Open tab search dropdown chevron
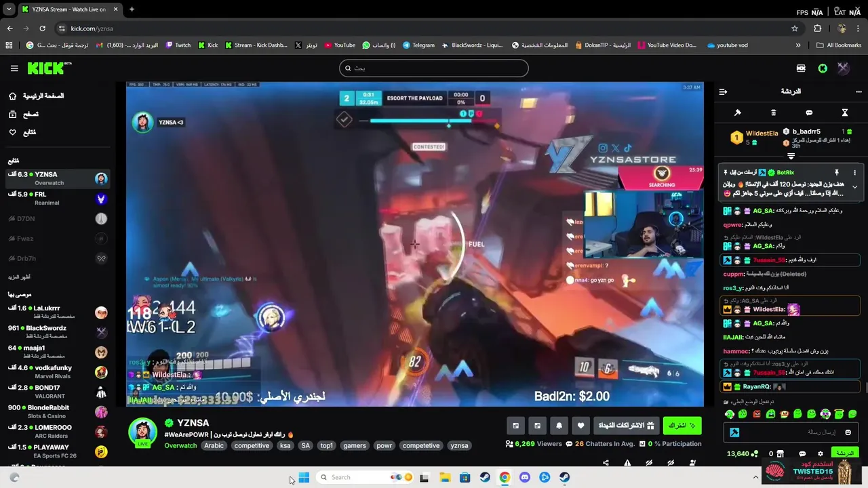 pyautogui.click(x=9, y=9)
